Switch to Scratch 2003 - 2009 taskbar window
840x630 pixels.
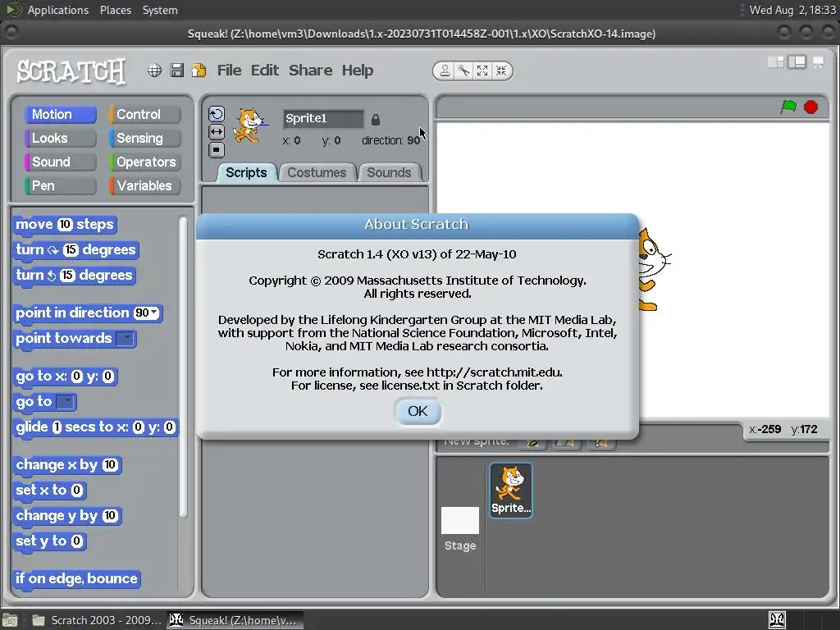click(97, 620)
